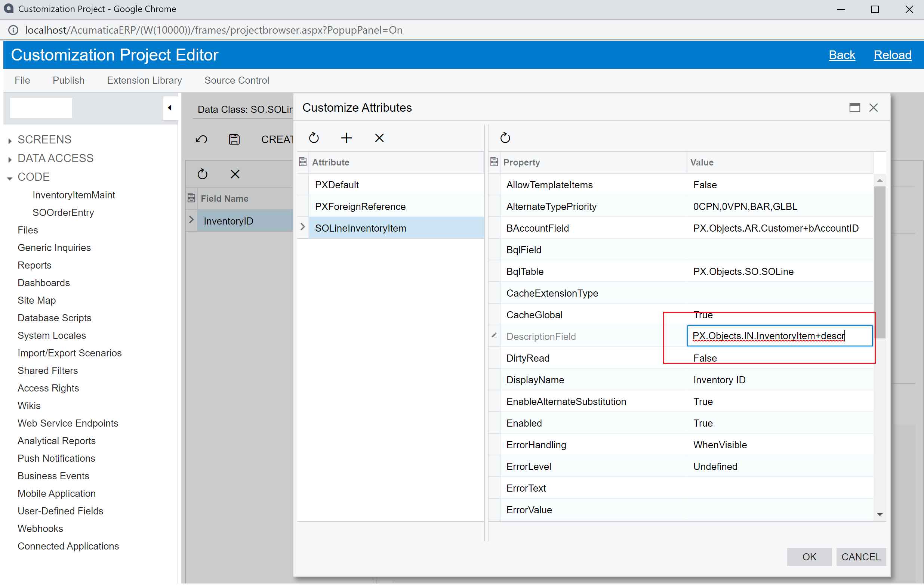Click the refresh icon in property panel
924x585 pixels.
tap(505, 138)
